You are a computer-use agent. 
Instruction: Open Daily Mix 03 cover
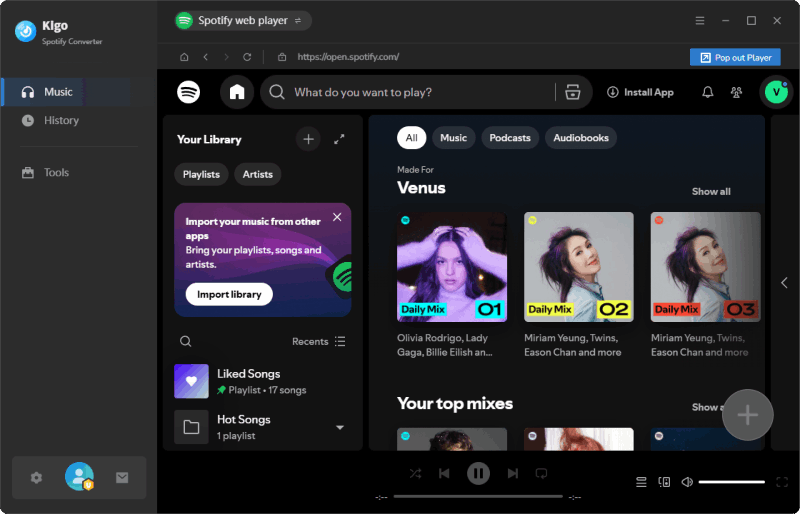pos(706,267)
